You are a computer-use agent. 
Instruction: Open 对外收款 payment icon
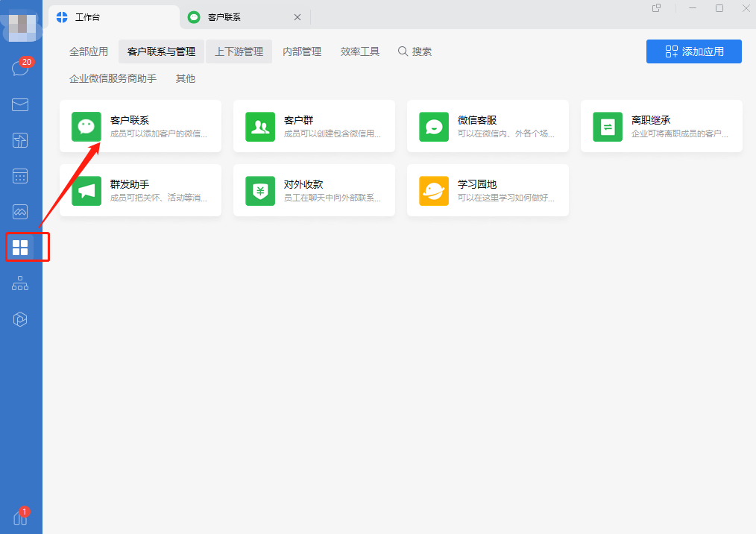[260, 191]
